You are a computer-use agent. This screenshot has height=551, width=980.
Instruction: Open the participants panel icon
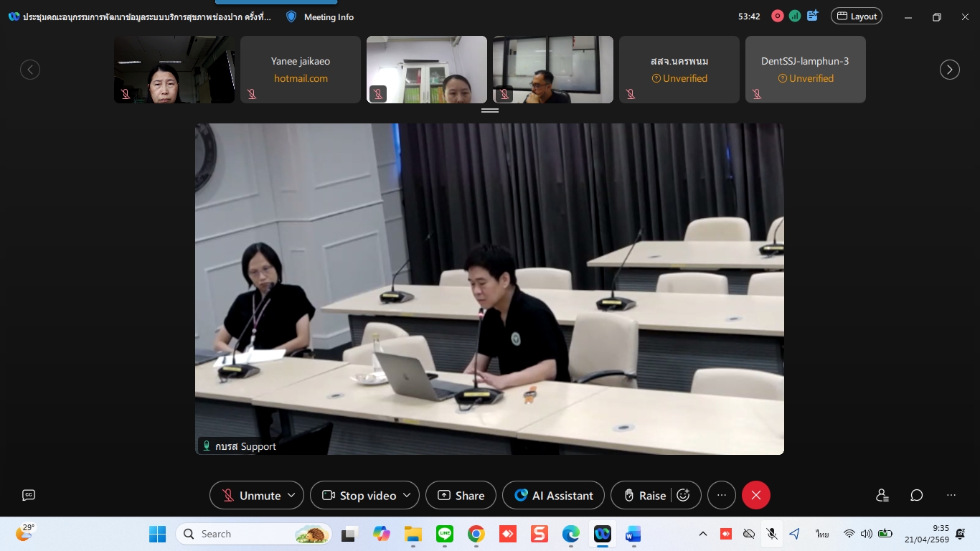(882, 495)
